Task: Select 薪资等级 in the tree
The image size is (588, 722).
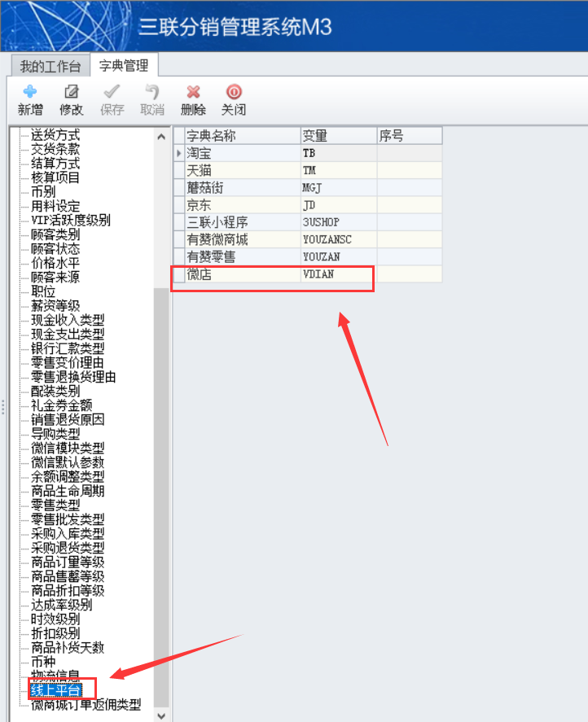Action: click(55, 306)
